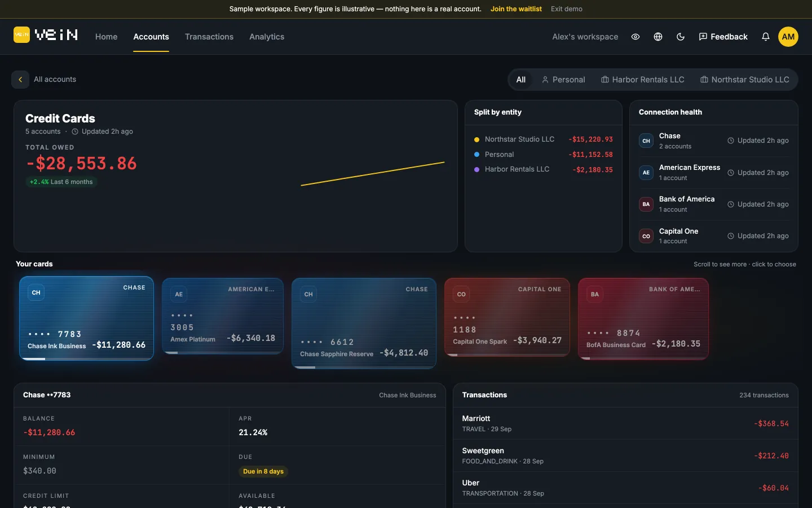Go to the Home tab

pos(107,37)
